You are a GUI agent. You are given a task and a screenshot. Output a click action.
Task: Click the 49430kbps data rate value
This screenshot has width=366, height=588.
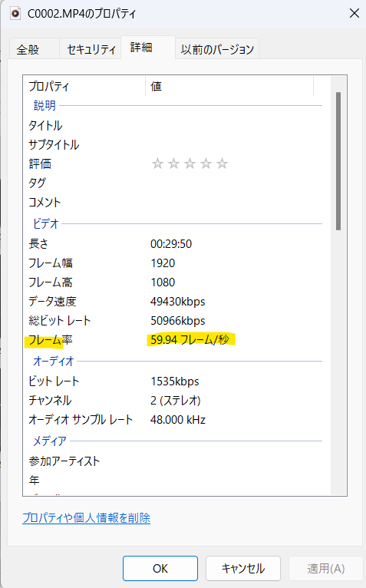[178, 302]
